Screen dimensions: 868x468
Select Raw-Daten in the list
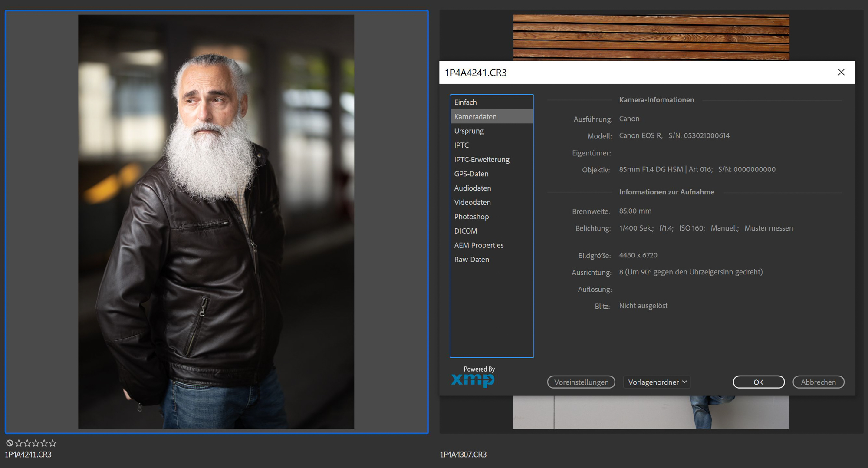tap(472, 260)
